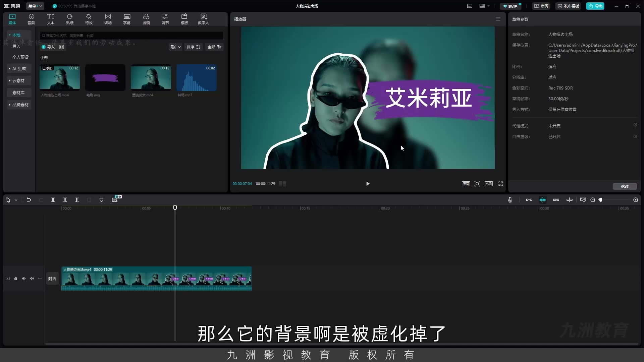The height and width of the screenshot is (362, 644).
Task: Click the 导入 import button with plus
Action: (x=48, y=47)
